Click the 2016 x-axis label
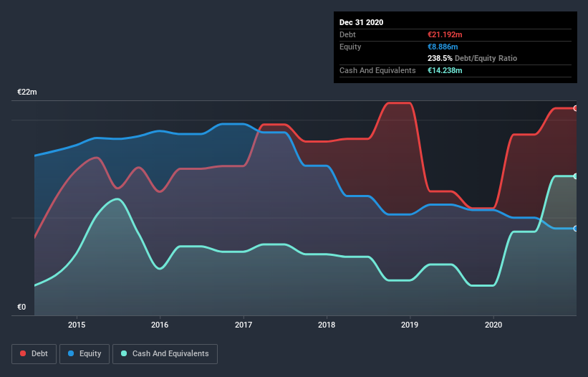This screenshot has height=377, width=588. pyautogui.click(x=160, y=325)
